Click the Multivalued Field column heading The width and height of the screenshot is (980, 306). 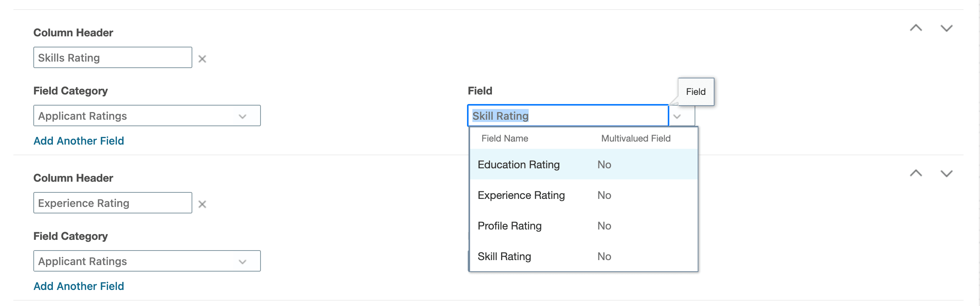636,138
